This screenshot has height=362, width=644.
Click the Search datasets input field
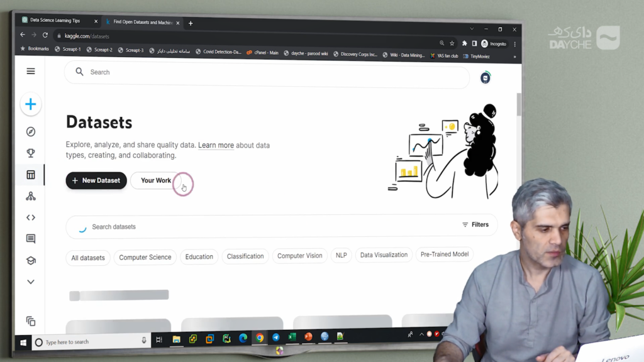(x=252, y=226)
